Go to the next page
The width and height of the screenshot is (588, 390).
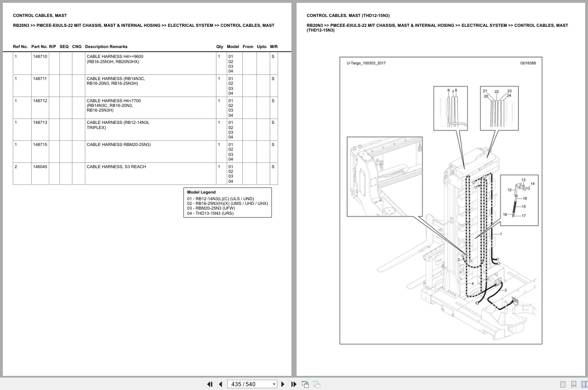point(283,384)
